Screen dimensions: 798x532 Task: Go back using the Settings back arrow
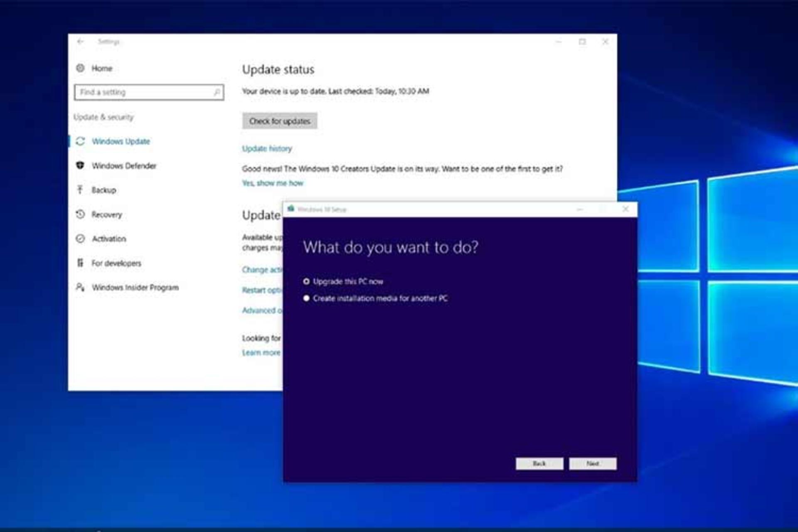tap(80, 42)
